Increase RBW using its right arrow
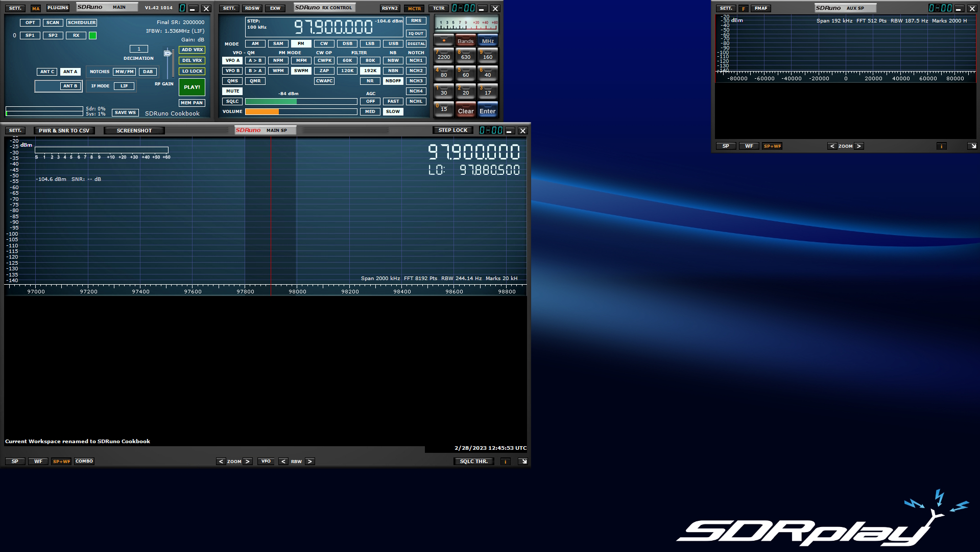The image size is (980, 552). [x=309, y=461]
